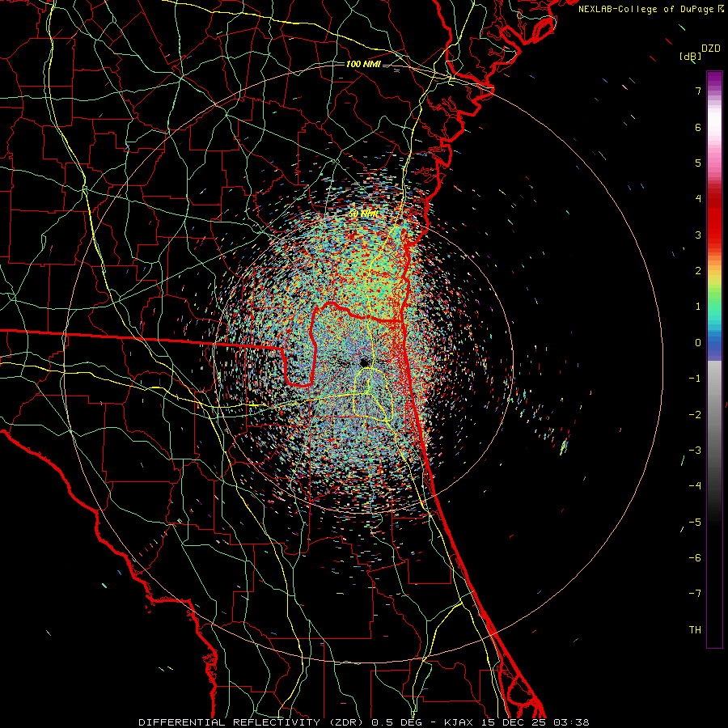Screen dimensions: 728x728
Task: Click the -5 value on color scale
Action: pos(695,522)
